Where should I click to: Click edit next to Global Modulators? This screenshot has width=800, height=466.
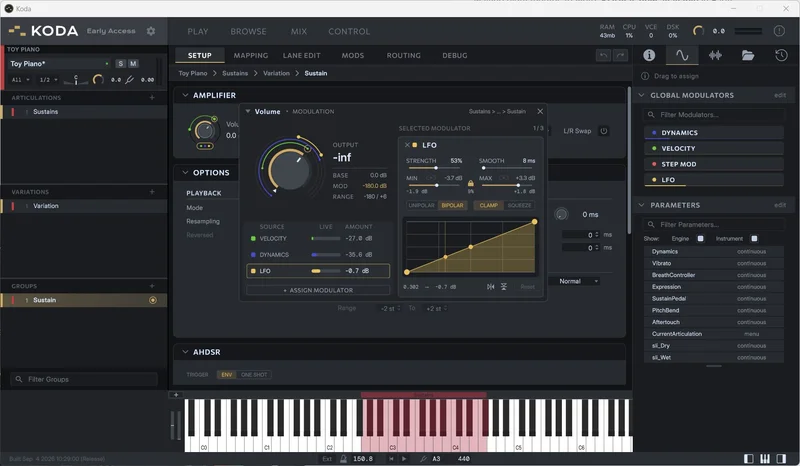point(780,95)
